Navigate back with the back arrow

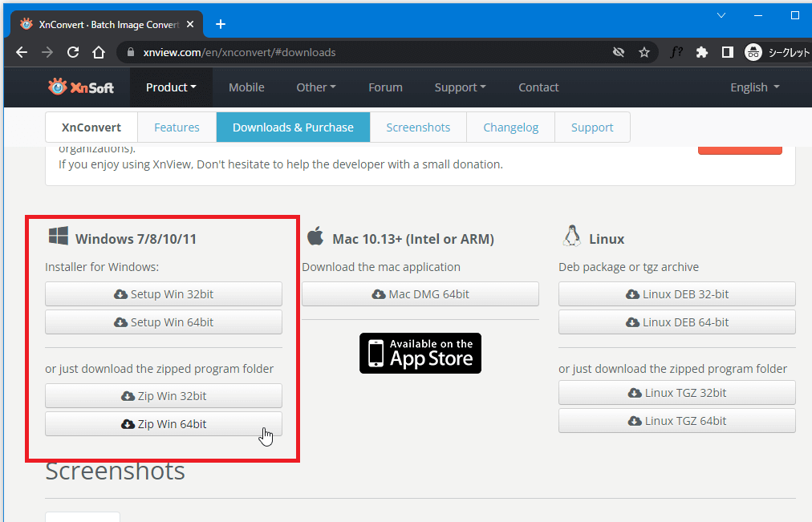tap(22, 52)
